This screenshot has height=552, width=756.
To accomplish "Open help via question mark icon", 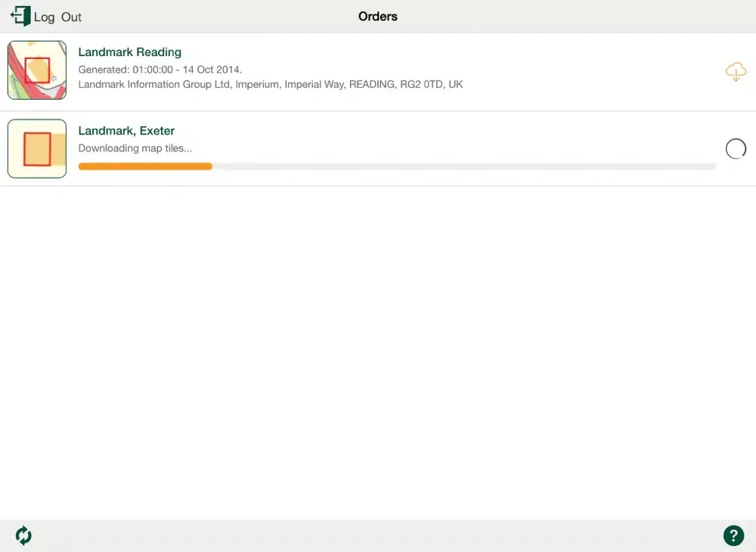I will click(733, 535).
